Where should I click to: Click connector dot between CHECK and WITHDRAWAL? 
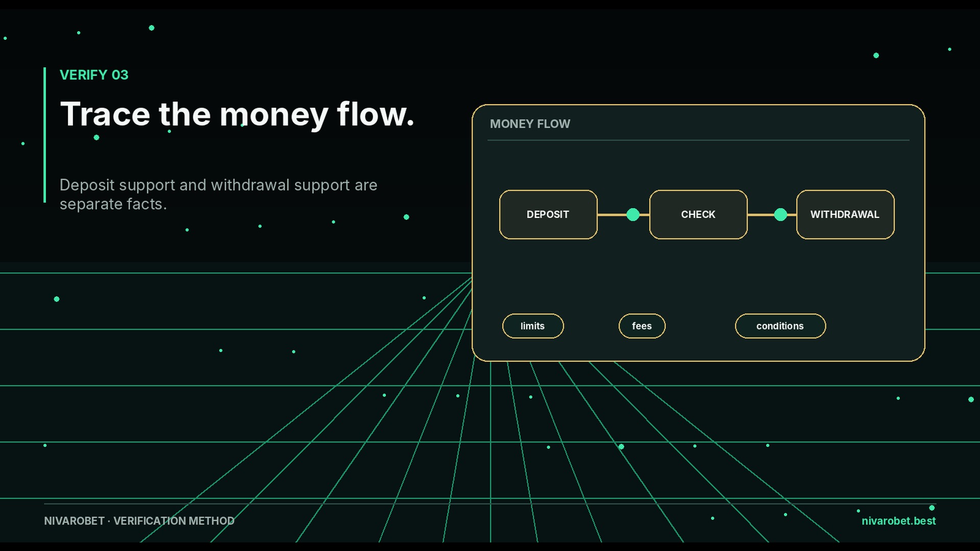point(780,215)
